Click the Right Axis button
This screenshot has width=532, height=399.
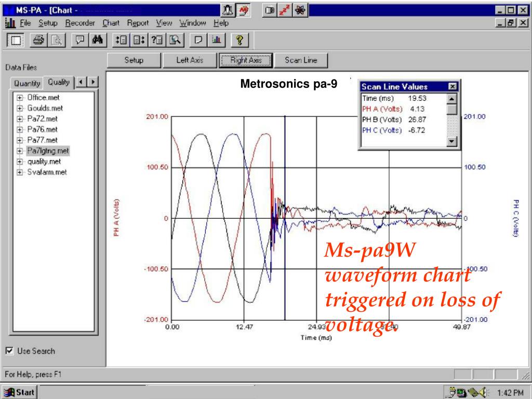point(246,60)
